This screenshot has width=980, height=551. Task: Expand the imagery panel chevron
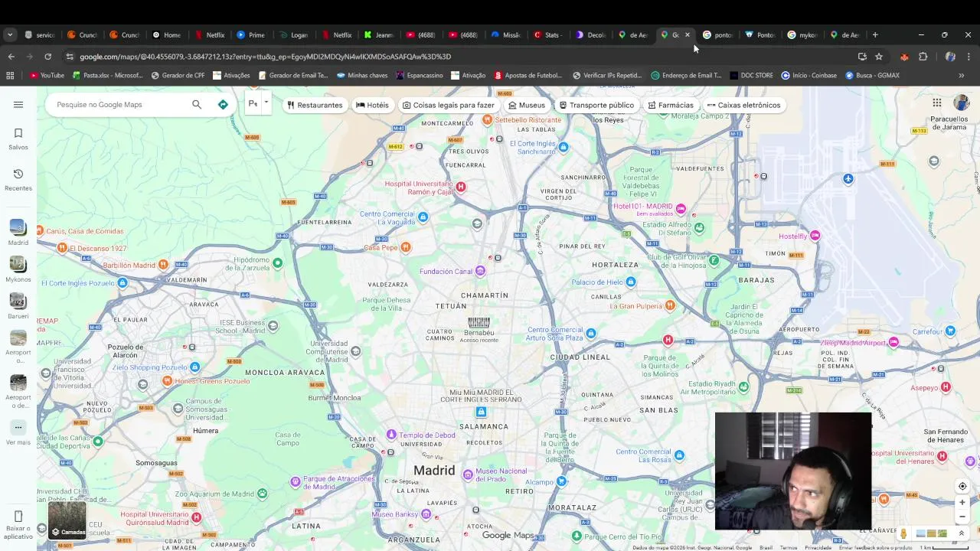961,533
